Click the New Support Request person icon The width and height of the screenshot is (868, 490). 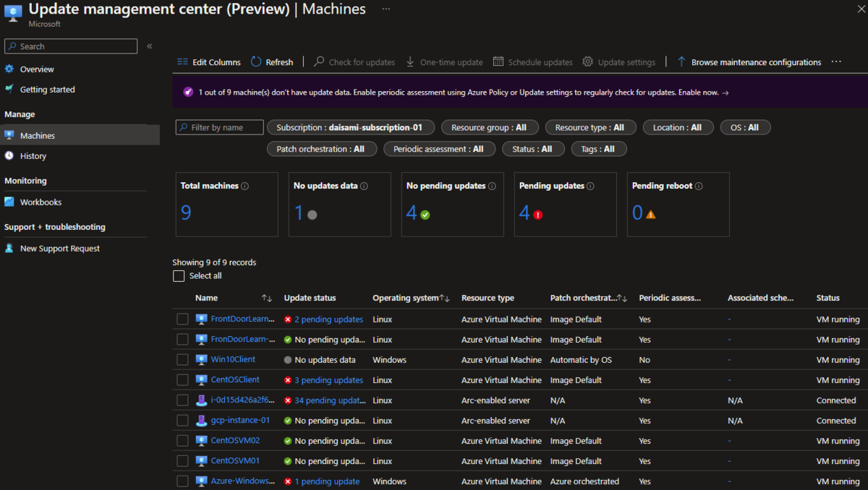tap(9, 249)
